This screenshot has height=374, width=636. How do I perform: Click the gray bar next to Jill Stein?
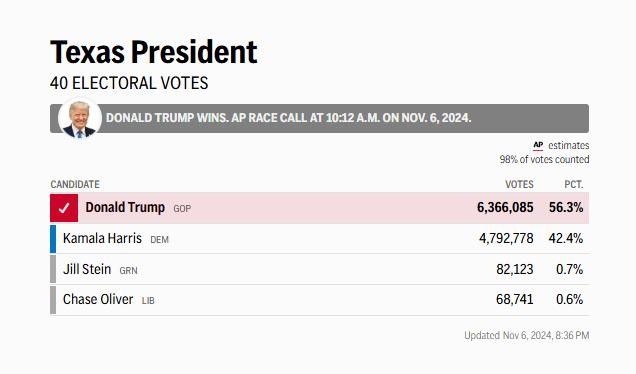(x=53, y=269)
